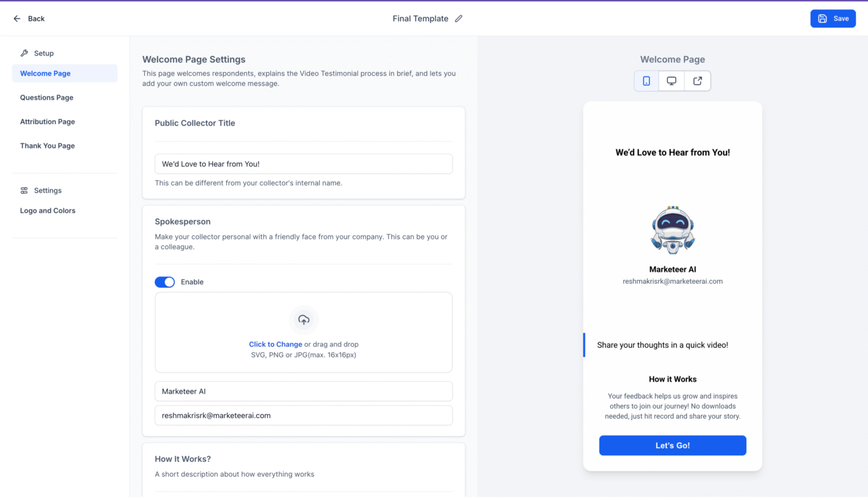
Task: Click the Click to Change link
Action: (x=275, y=344)
